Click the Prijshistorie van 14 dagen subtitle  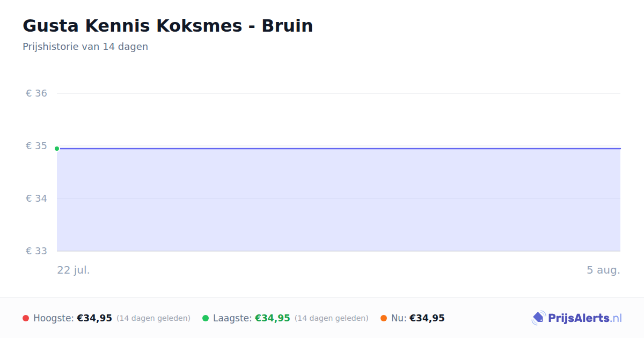tap(85, 47)
